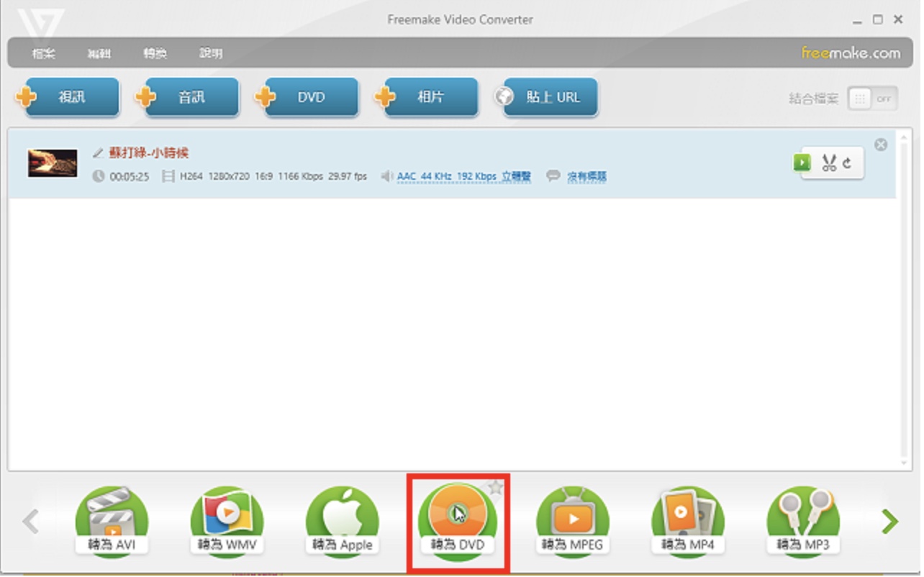Open the scissors cut editor
The height and width of the screenshot is (577, 924).
[x=829, y=163]
